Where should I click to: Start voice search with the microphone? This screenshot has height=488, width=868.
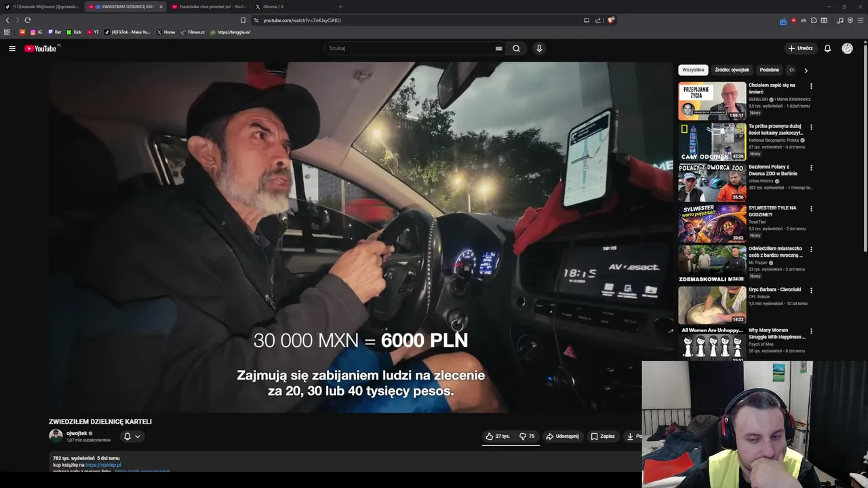[539, 48]
